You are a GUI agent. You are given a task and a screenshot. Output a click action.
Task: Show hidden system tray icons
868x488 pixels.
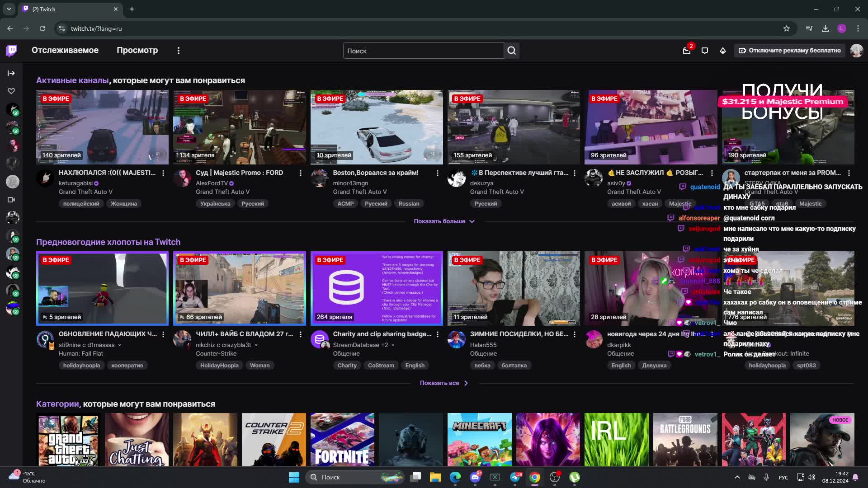(x=737, y=477)
